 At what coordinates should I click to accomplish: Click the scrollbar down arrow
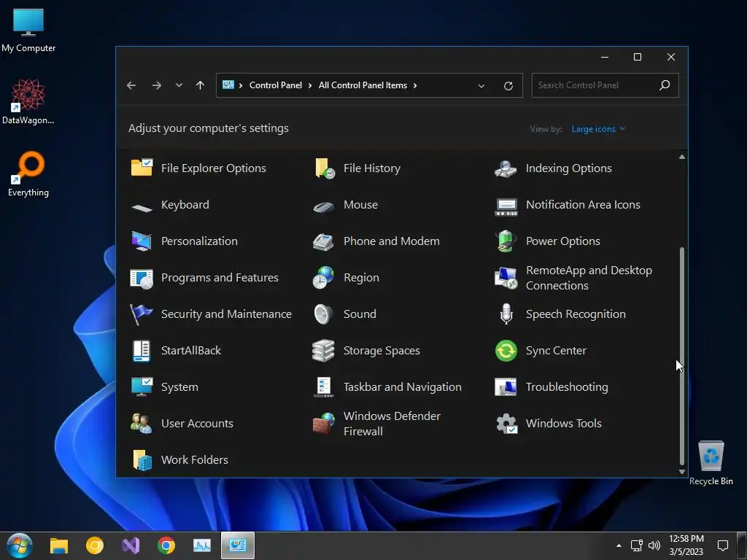click(682, 472)
